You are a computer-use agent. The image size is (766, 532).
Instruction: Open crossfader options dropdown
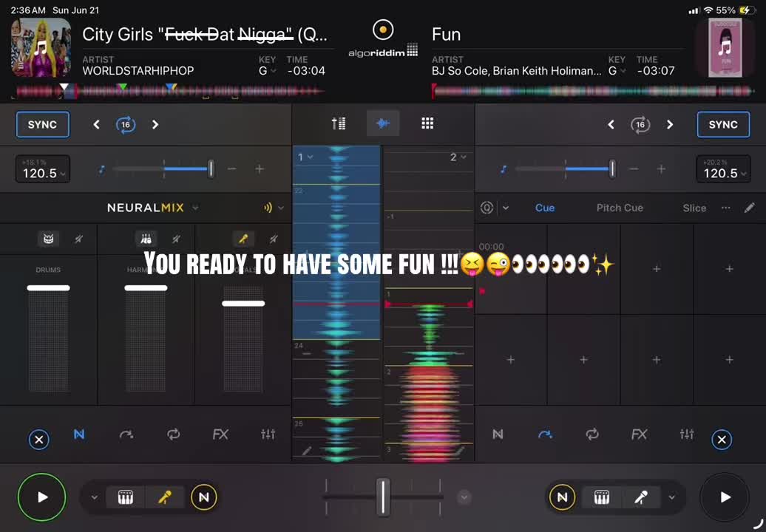(x=464, y=497)
